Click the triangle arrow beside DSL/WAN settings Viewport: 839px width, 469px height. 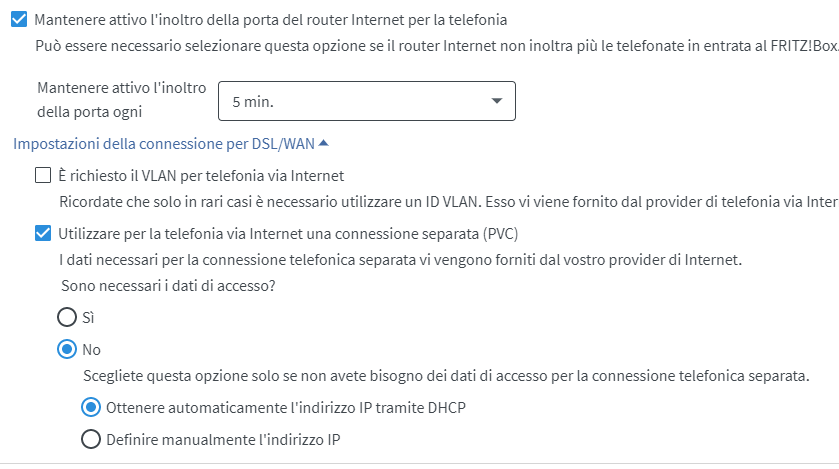click(323, 144)
